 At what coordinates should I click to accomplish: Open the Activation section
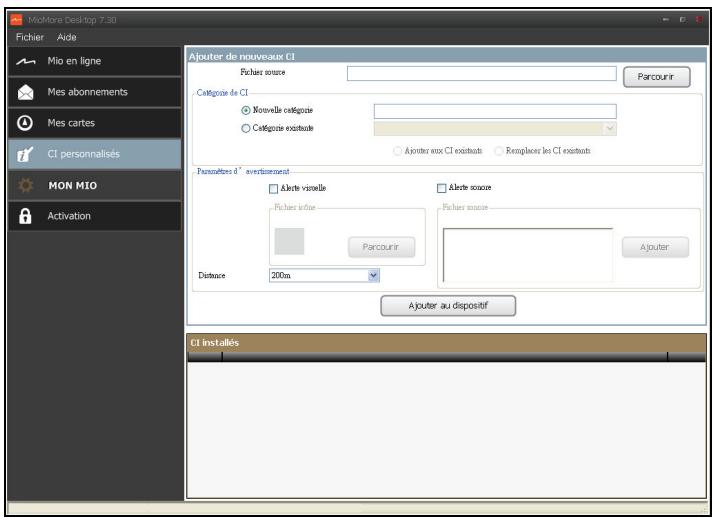[x=95, y=216]
